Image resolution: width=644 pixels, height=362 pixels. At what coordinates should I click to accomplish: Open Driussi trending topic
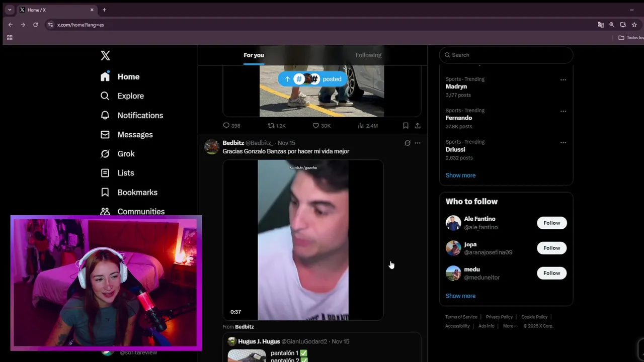click(455, 149)
